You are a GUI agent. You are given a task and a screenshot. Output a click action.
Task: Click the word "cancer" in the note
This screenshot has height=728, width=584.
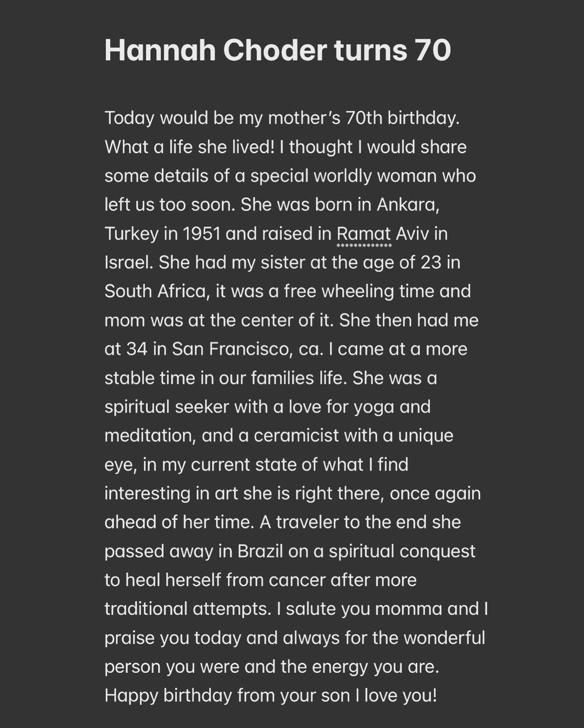[x=297, y=580]
